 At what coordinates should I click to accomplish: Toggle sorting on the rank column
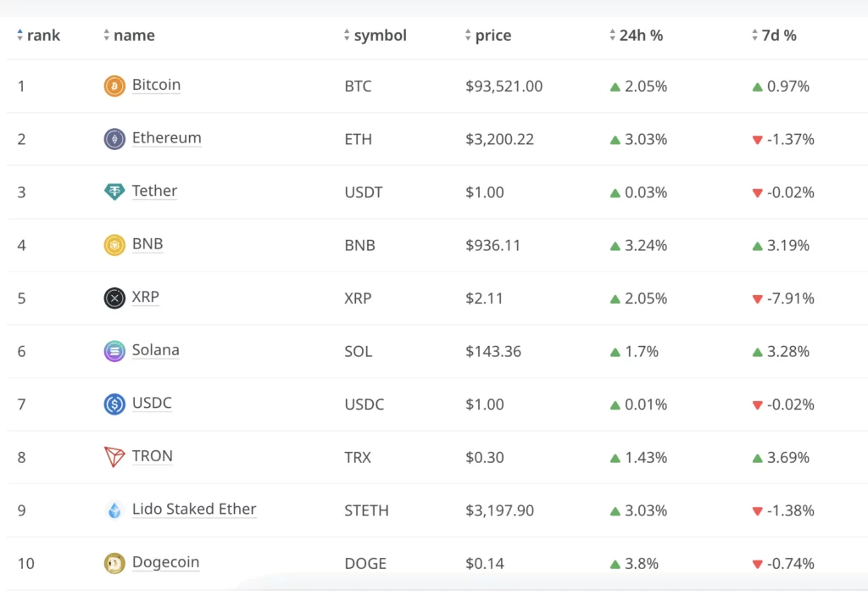click(x=19, y=35)
